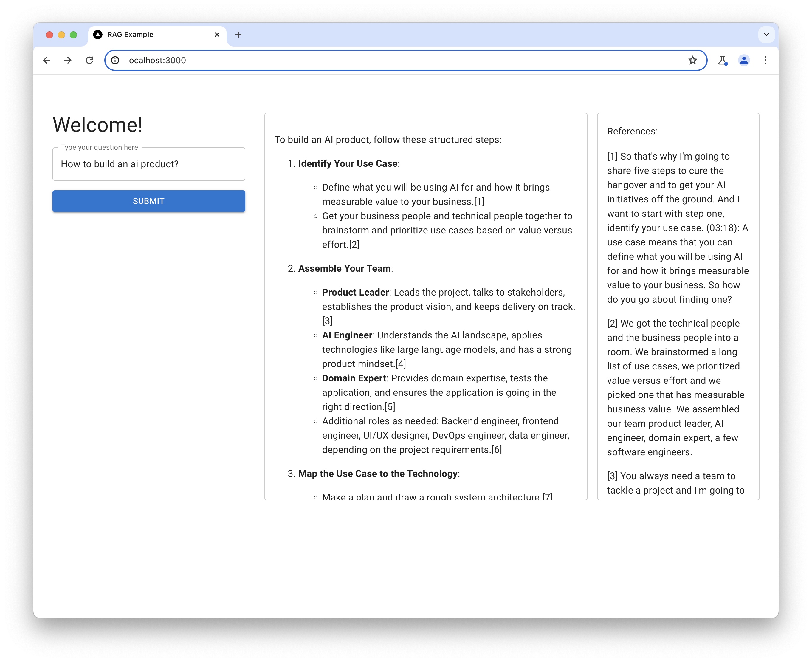
Task: Open the three-dot browser menu
Action: coord(765,60)
